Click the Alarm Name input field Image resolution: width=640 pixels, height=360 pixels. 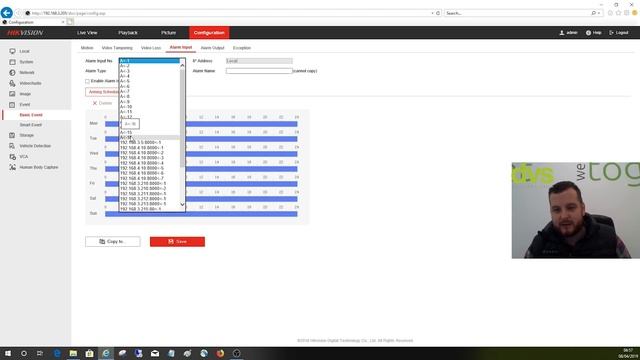tap(259, 71)
